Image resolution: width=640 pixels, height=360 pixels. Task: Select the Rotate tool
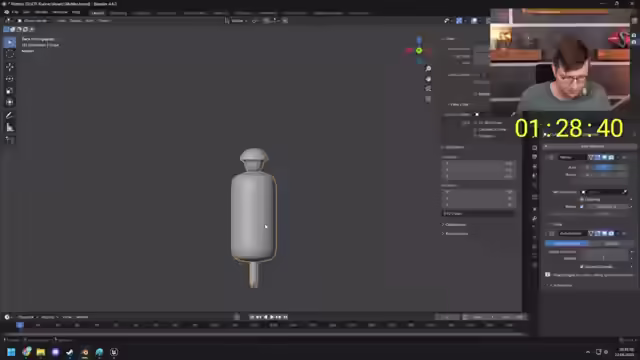(x=10, y=79)
